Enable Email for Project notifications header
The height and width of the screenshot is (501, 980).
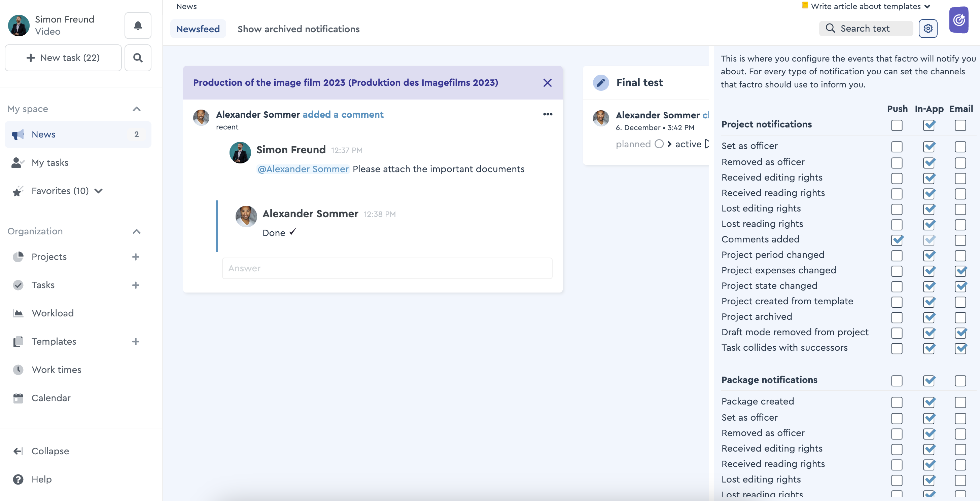click(960, 125)
